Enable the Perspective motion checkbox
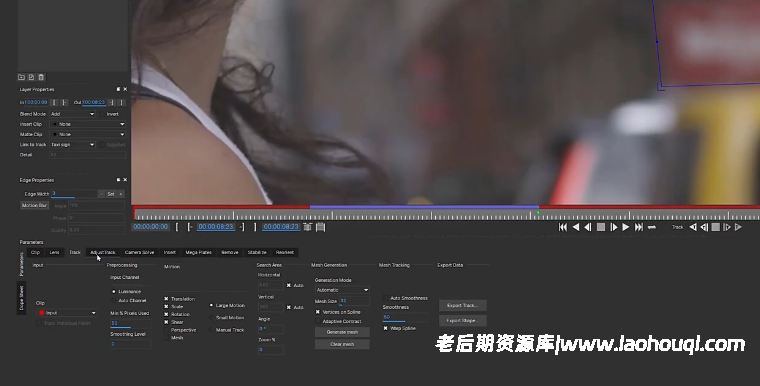This screenshot has height=386, width=760. click(x=166, y=330)
